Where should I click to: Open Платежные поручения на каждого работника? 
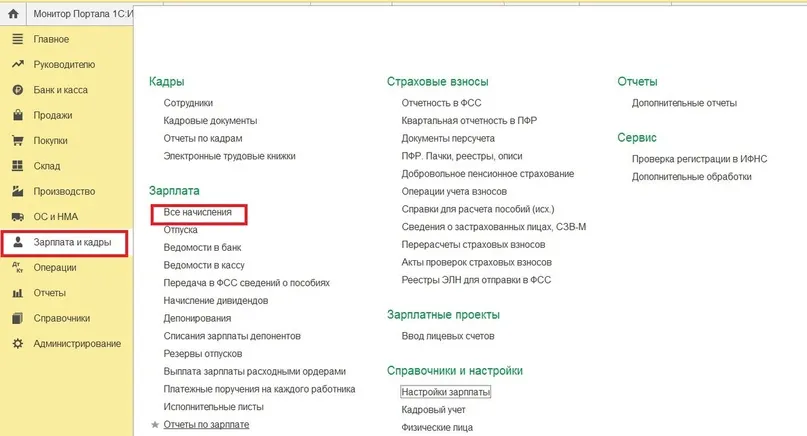[259, 389]
